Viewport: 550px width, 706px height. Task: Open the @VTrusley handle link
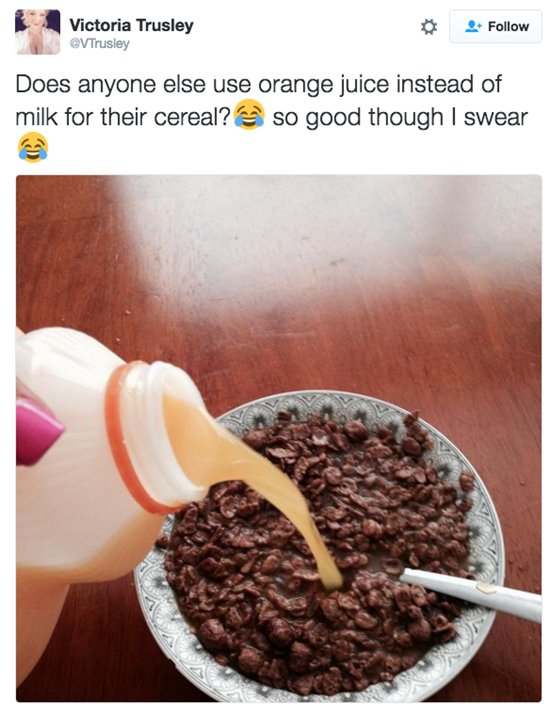pos(99,44)
